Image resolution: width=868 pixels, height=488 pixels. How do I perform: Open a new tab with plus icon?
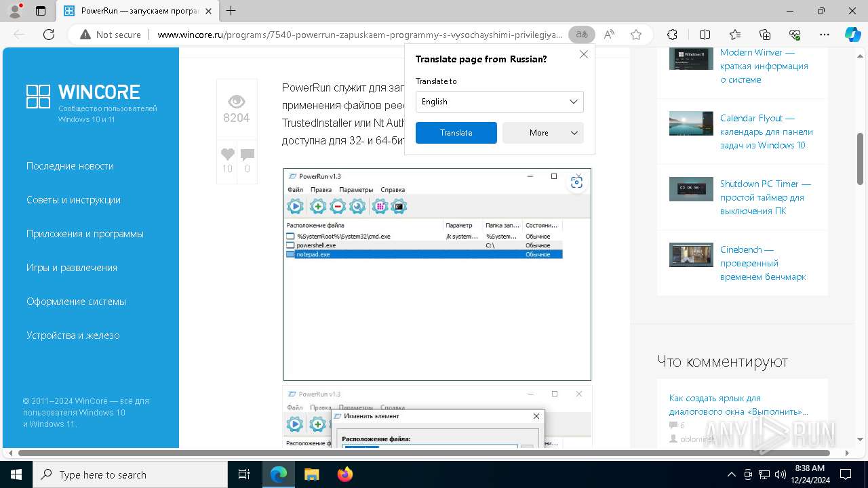click(231, 11)
